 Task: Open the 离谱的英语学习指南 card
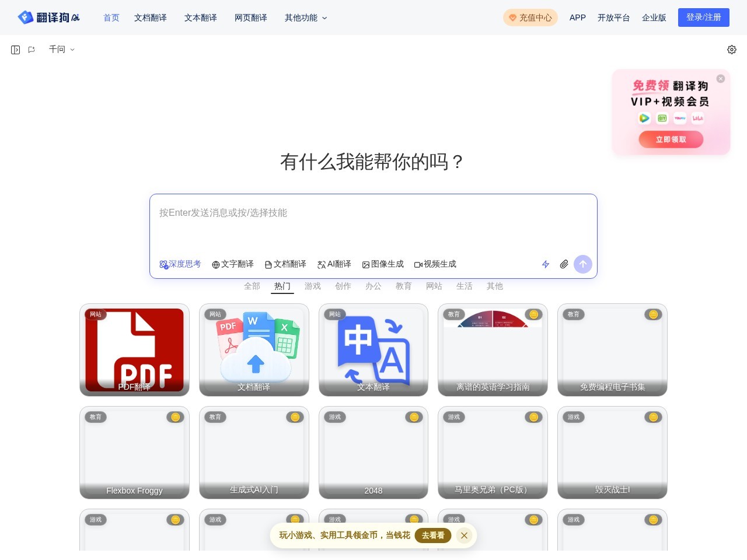pyautogui.click(x=493, y=350)
